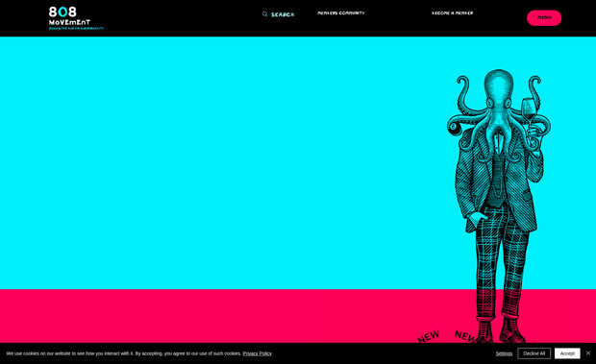This screenshot has width=596, height=364.
Task: Open the pink Menu button
Action: [x=544, y=18]
